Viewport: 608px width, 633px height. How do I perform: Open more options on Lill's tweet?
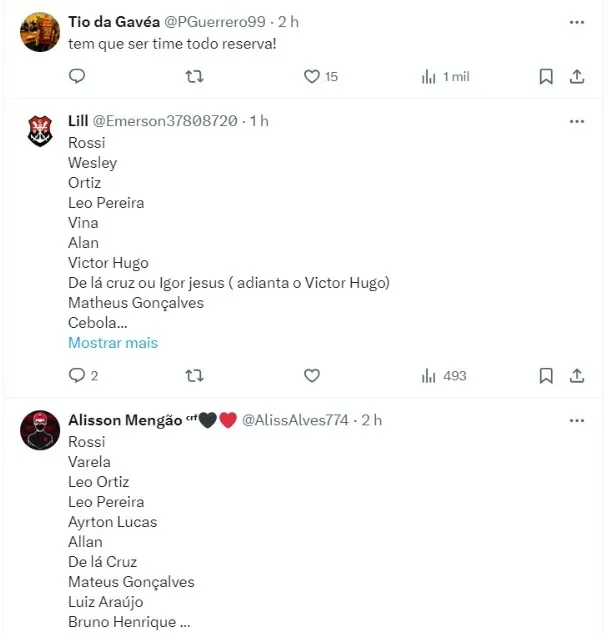coord(577,121)
